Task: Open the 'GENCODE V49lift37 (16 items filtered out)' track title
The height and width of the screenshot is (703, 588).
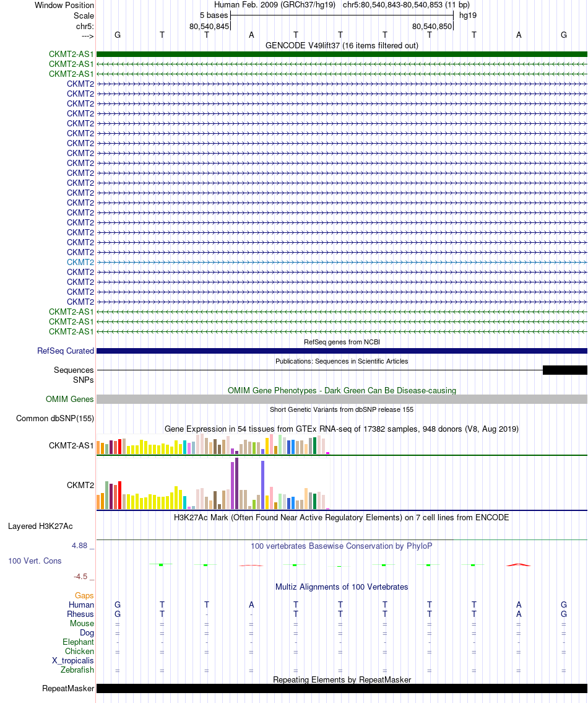Action: coord(342,45)
